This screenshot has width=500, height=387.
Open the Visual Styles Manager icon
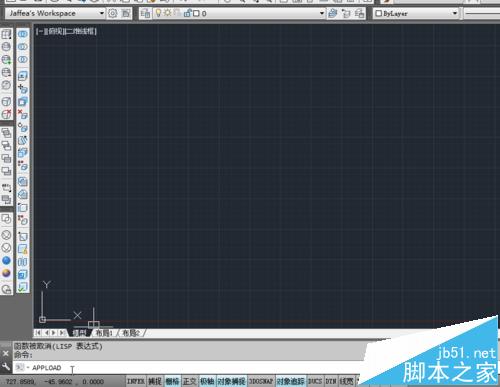click(x=6, y=289)
